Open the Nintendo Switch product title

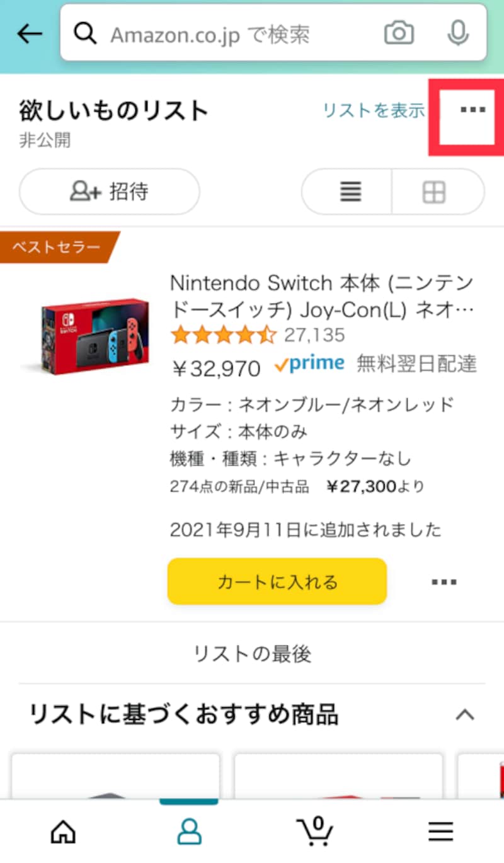pyautogui.click(x=321, y=296)
